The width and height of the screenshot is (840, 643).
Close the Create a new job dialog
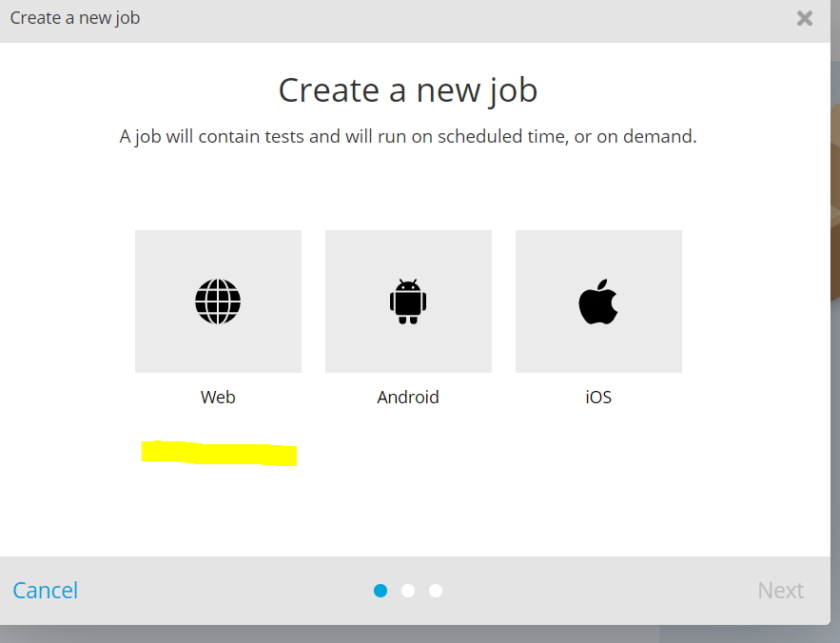click(x=805, y=18)
